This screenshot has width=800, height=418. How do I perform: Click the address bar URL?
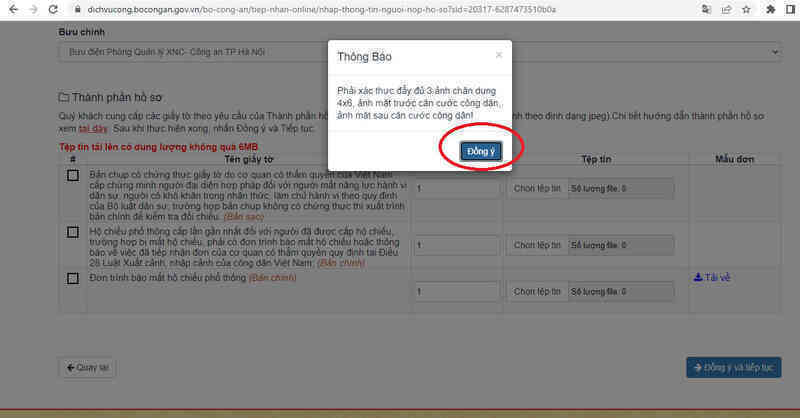321,9
